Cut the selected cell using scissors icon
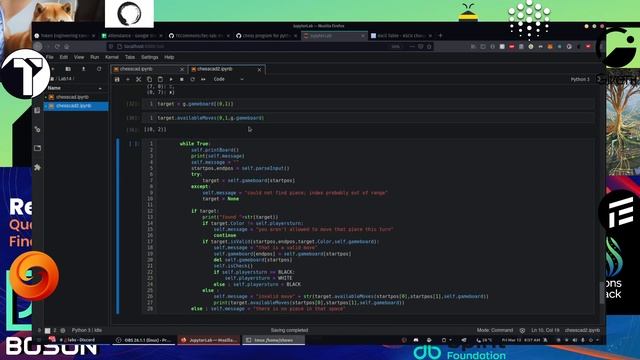This screenshot has width=640, height=360. 138,79
